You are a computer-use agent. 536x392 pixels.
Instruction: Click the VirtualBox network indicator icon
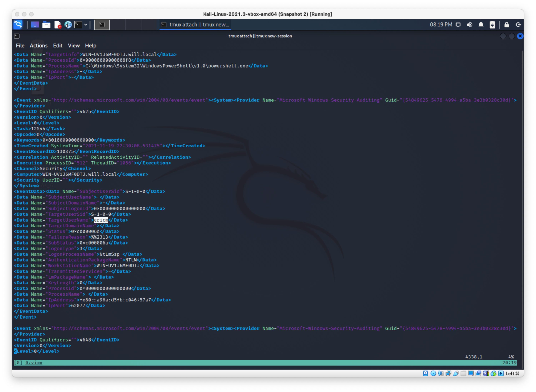[448, 373]
